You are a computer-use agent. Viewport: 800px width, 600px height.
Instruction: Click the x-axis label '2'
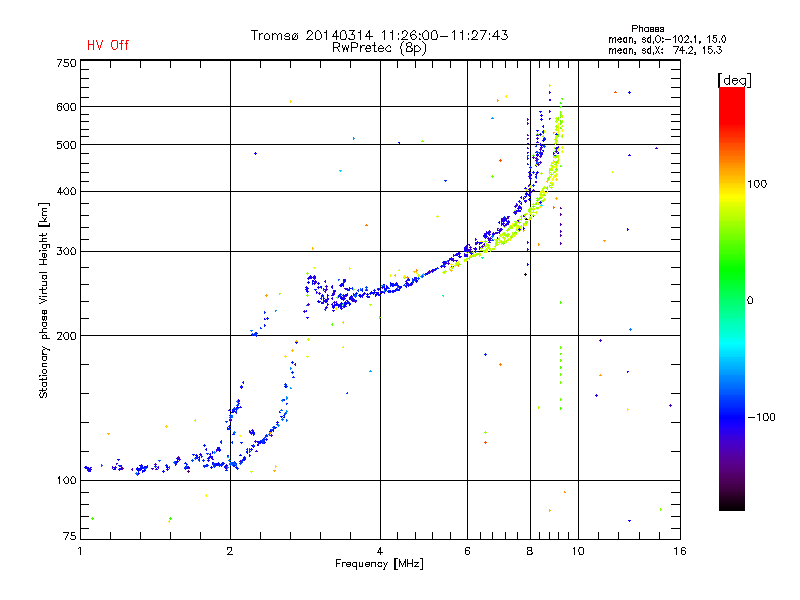tap(230, 551)
